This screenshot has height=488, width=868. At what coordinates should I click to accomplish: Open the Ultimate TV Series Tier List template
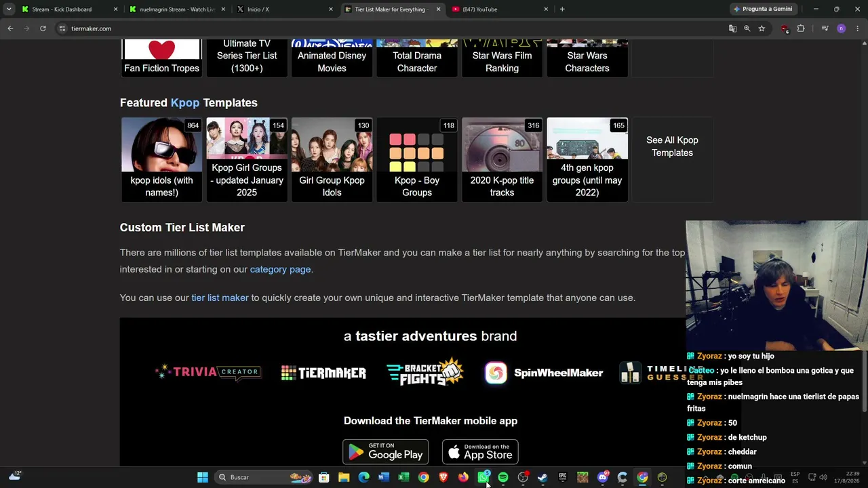pyautogui.click(x=247, y=58)
